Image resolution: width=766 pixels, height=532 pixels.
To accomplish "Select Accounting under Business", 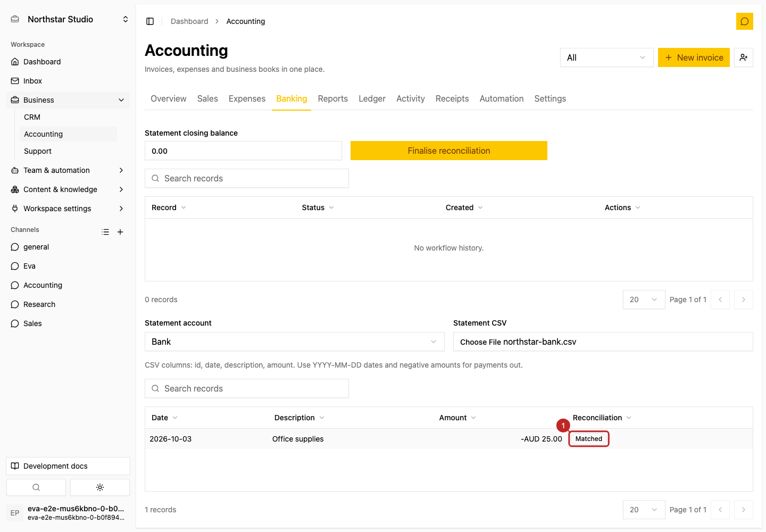I will pyautogui.click(x=68, y=134).
